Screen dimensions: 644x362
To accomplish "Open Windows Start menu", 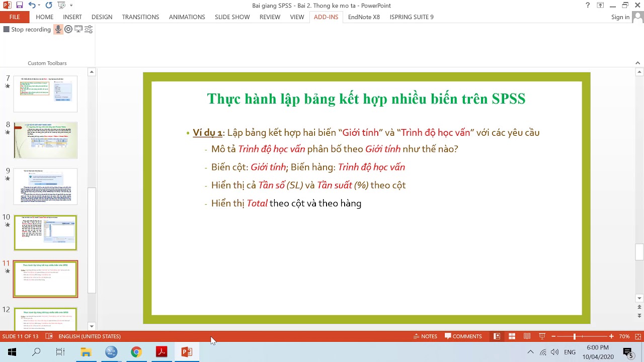I will coord(12,352).
